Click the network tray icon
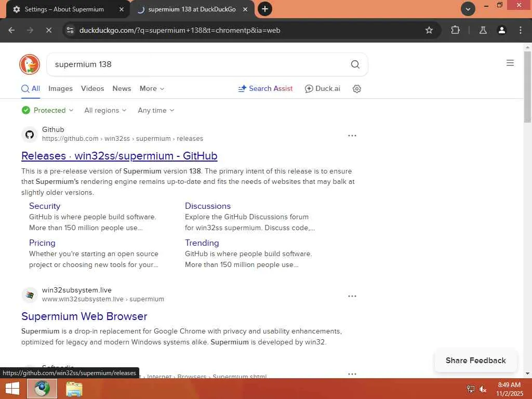 470,389
